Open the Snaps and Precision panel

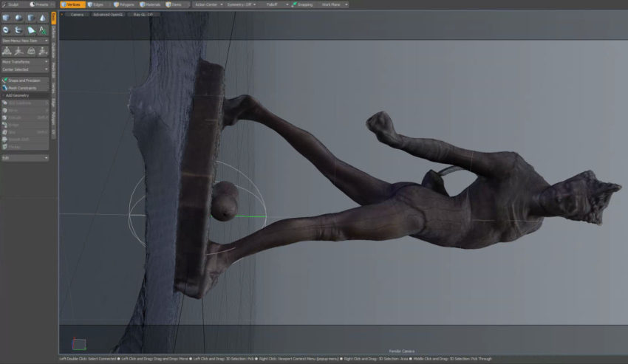click(24, 80)
